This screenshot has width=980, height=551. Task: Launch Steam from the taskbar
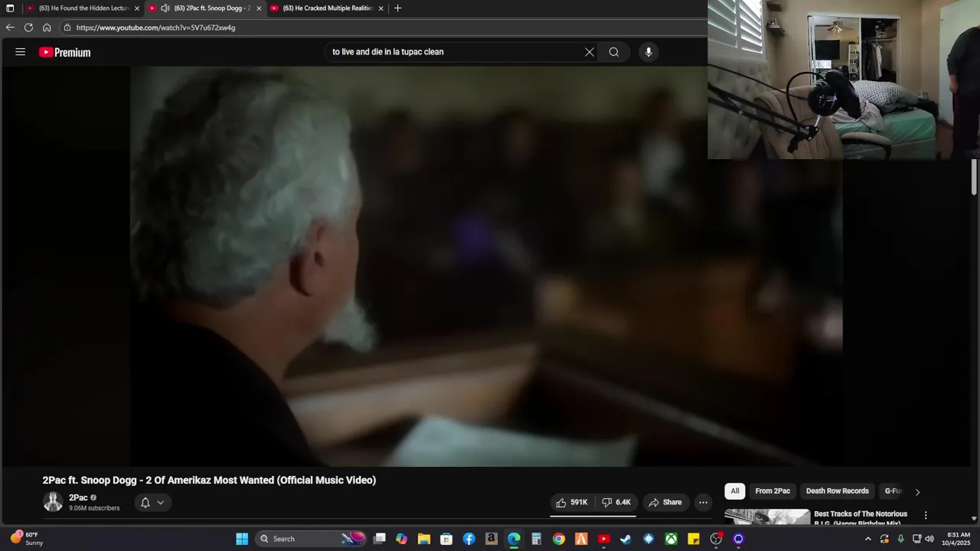click(x=626, y=539)
